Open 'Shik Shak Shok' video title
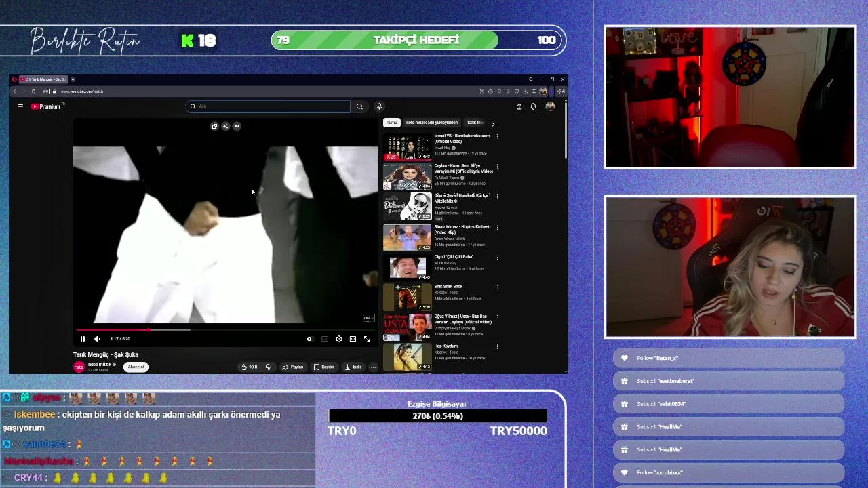The image size is (868, 488). (x=448, y=287)
